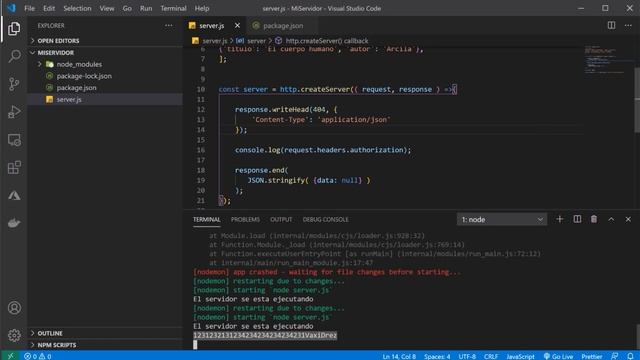Viewport: 640px width, 360px height.
Task: Open the Docker view in activity bar
Action: [x=14, y=223]
